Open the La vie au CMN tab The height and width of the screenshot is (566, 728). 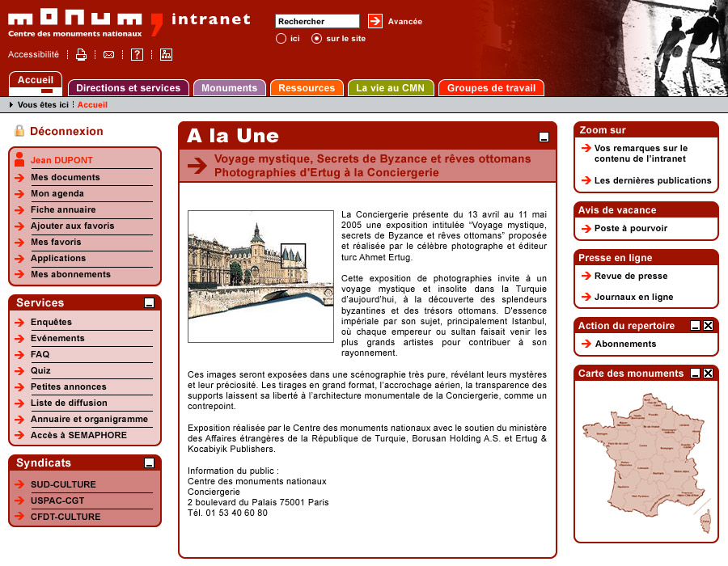tap(391, 87)
